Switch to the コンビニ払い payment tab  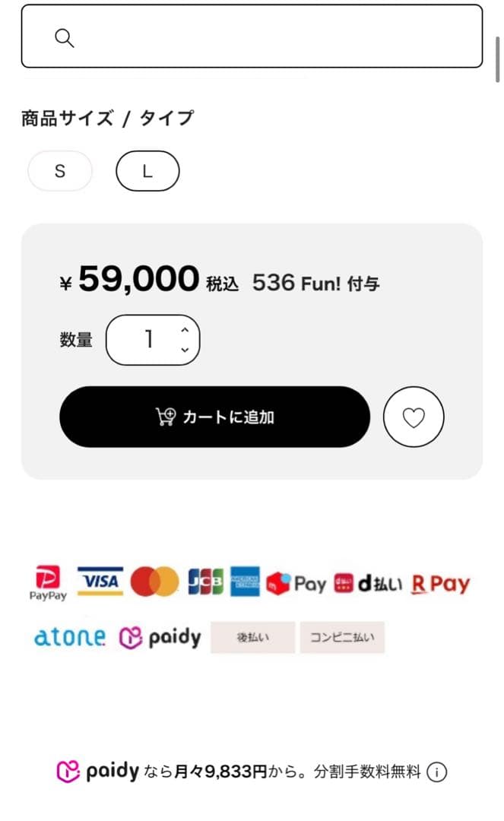click(x=342, y=637)
